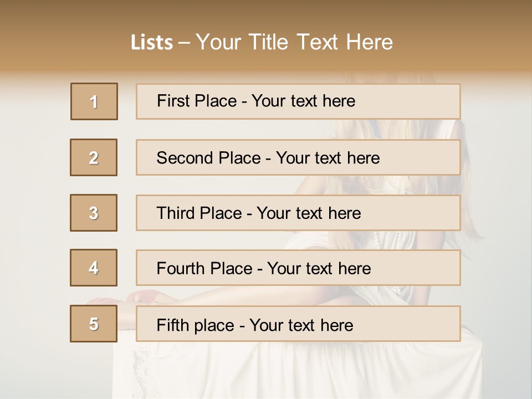Click the word 'Fifth' in the bottom bar

point(172,325)
